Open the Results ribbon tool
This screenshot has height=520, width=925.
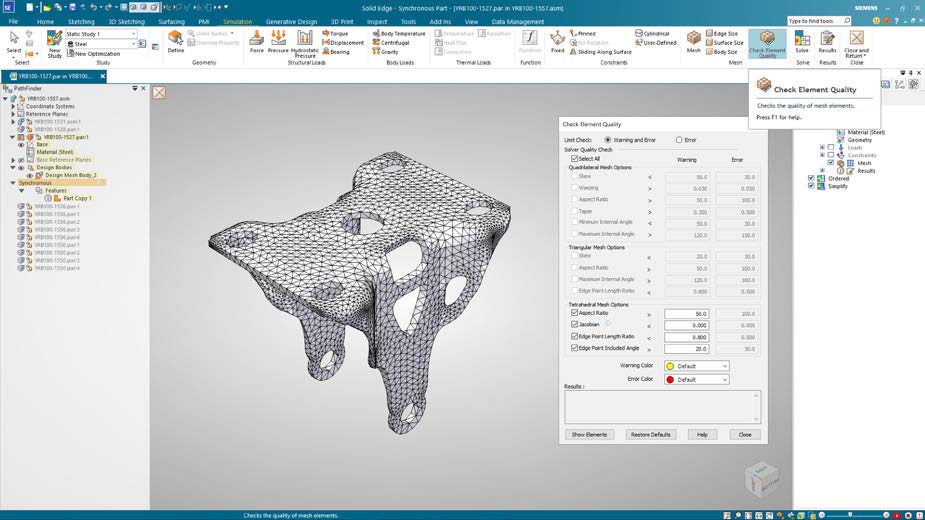tap(828, 42)
